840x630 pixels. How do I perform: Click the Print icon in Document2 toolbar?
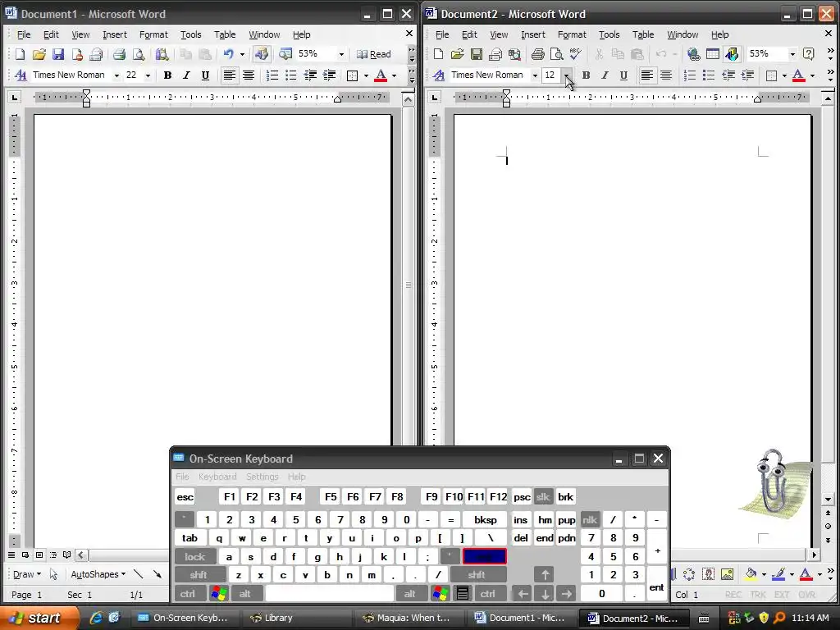pyautogui.click(x=538, y=54)
